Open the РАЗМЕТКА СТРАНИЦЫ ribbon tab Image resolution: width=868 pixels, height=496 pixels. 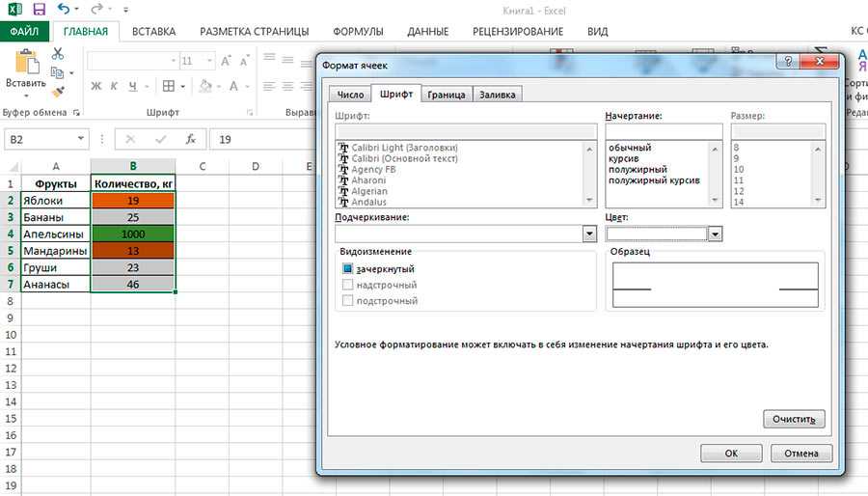coord(254,32)
